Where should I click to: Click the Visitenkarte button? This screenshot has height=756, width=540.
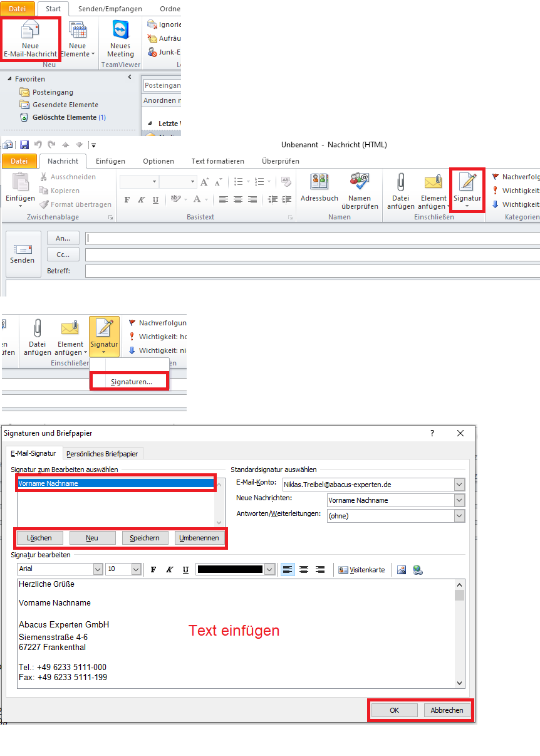[361, 570]
